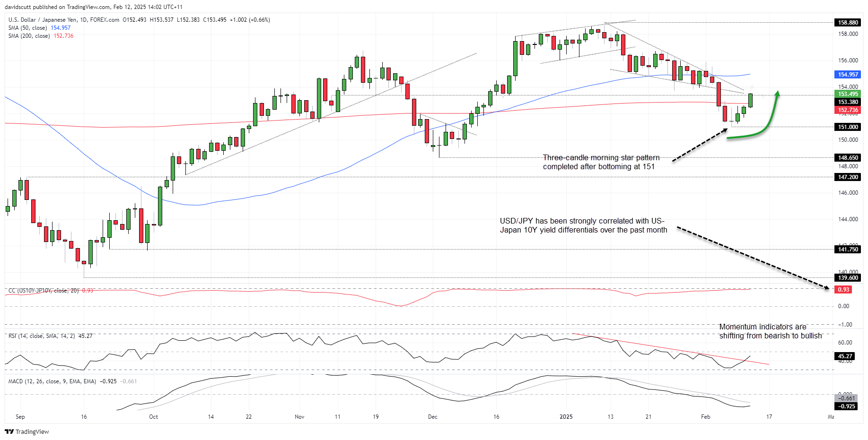
Task: Click the 'Feb' date axis label
Action: pos(705,417)
